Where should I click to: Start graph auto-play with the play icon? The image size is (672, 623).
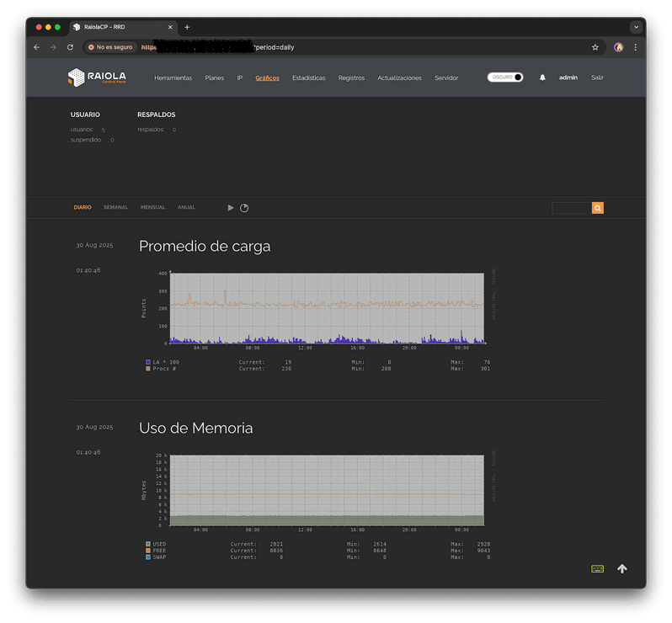tap(231, 208)
